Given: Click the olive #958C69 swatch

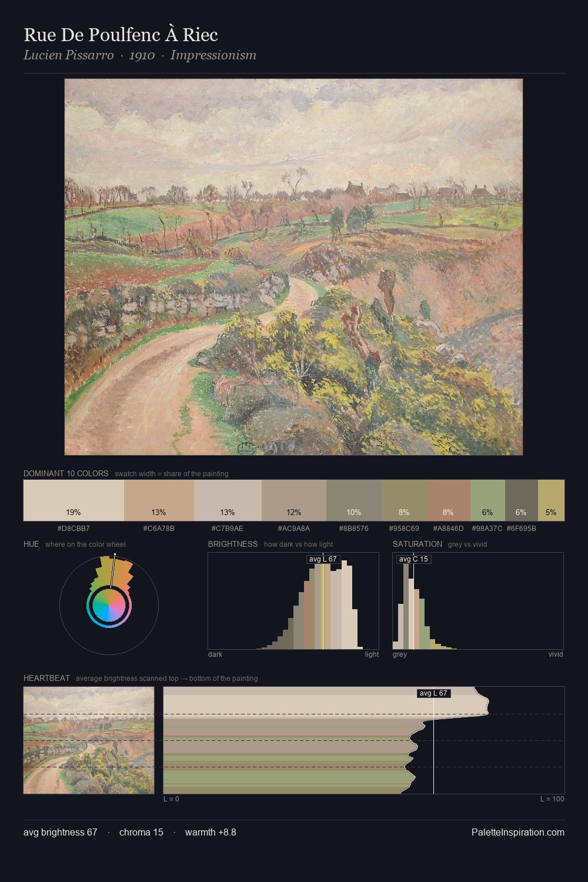Looking at the screenshot, I should click(x=404, y=500).
